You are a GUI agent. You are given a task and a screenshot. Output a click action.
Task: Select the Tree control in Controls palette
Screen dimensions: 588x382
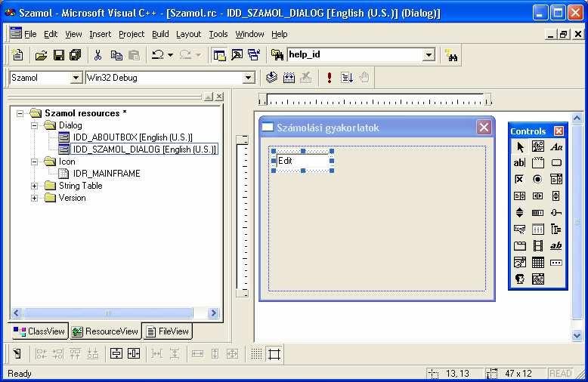click(x=556, y=229)
